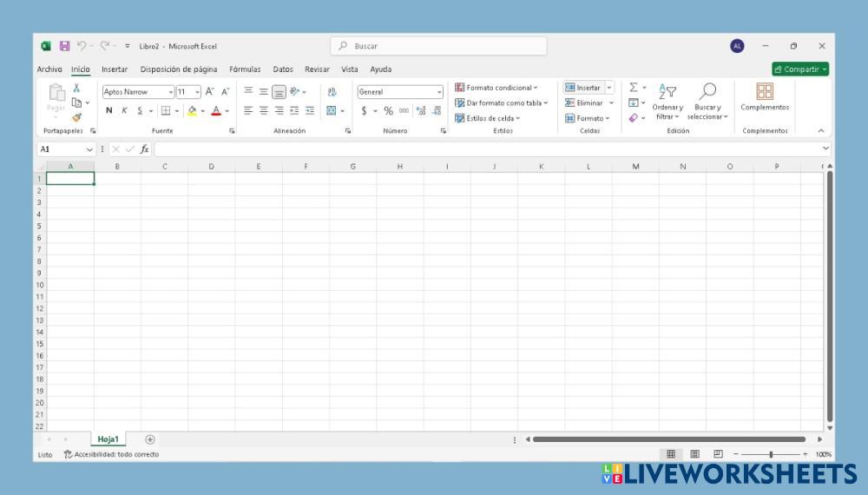
Task: Toggle italic formatting (K)
Action: (x=124, y=110)
